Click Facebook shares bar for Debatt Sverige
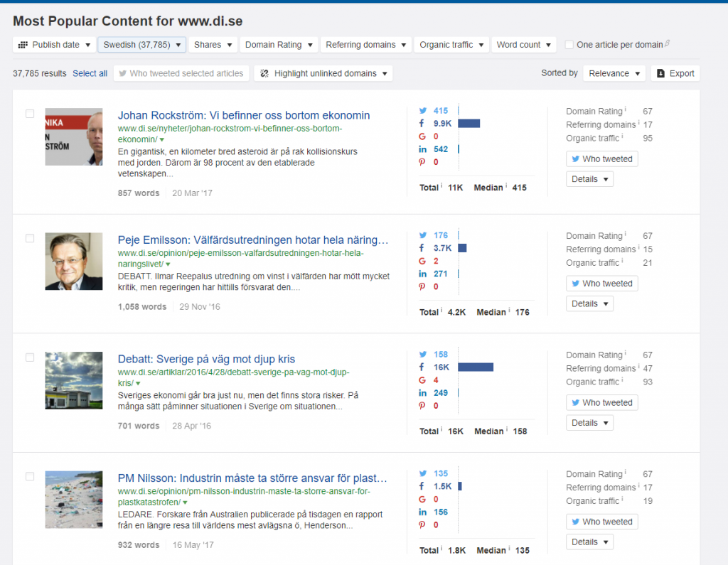Image resolution: width=728 pixels, height=565 pixels. point(475,367)
